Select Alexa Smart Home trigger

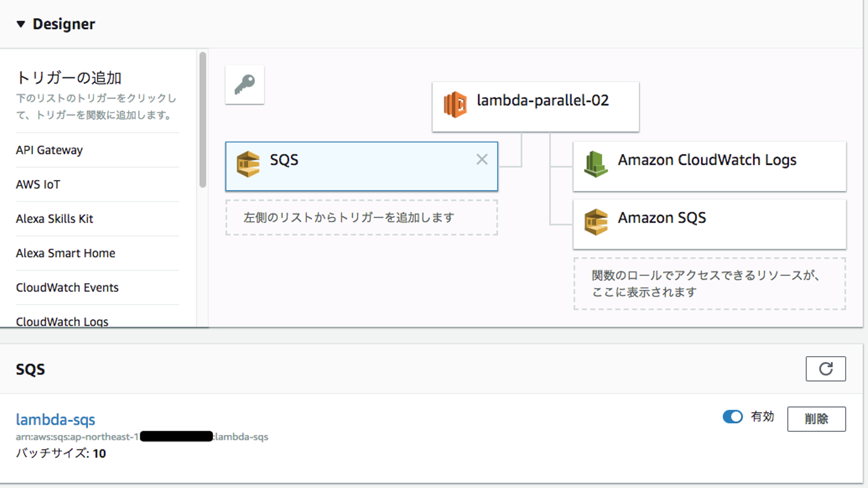click(65, 253)
